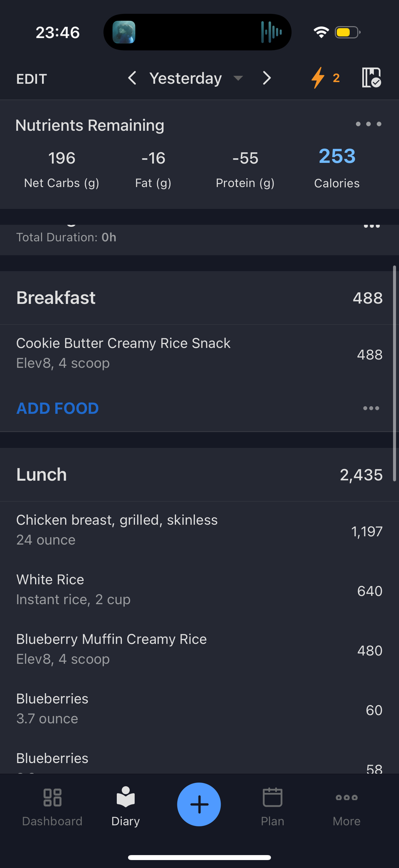Tap the diary vertical scrollbar
399x868 pixels.
point(394,373)
